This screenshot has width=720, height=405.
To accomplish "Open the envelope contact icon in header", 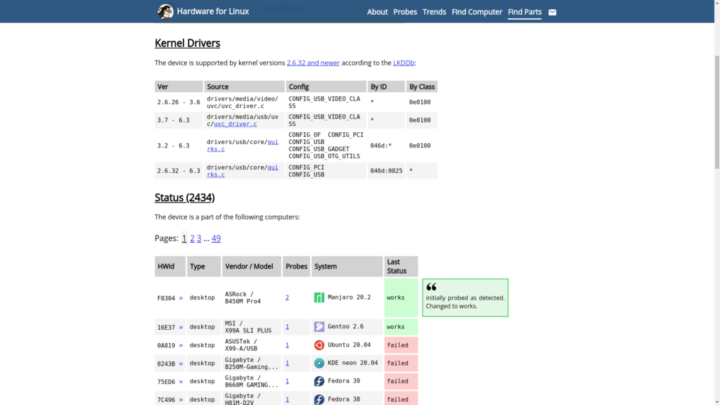I will tap(553, 12).
